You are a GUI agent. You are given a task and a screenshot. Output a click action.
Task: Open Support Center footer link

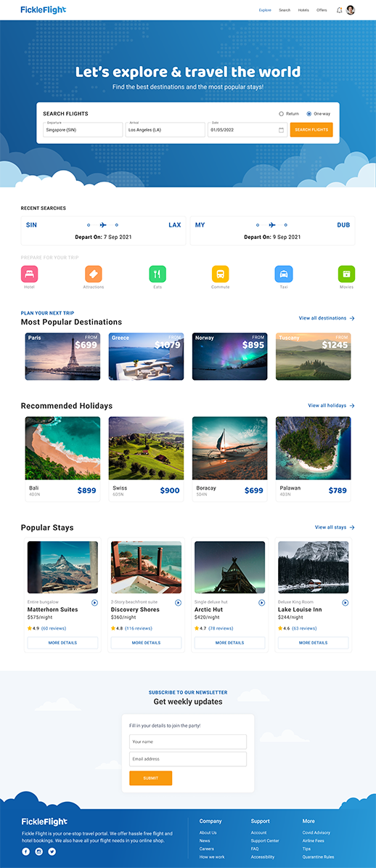point(265,841)
